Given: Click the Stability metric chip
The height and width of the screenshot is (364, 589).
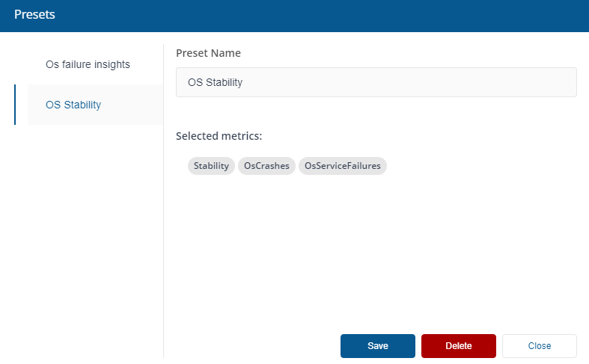Looking at the screenshot, I should [211, 166].
